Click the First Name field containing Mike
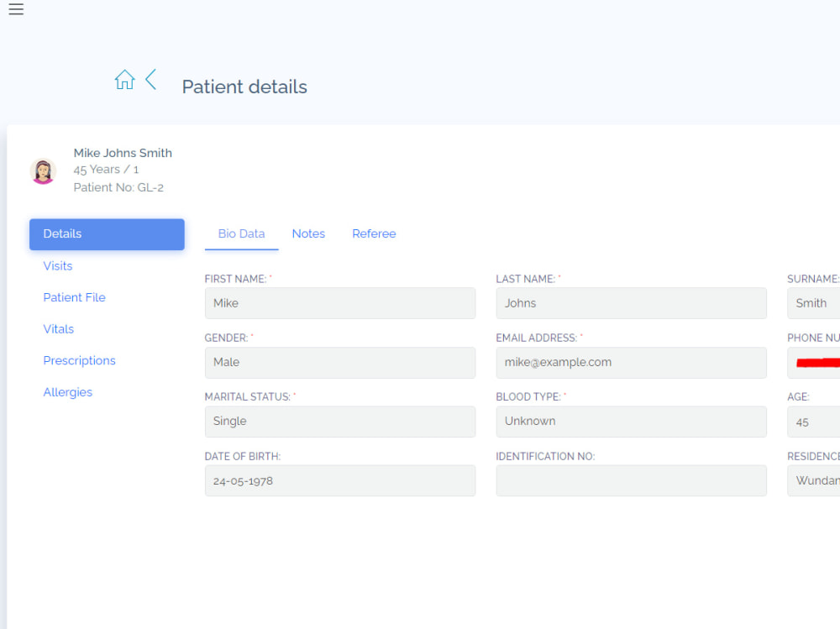 pos(340,303)
